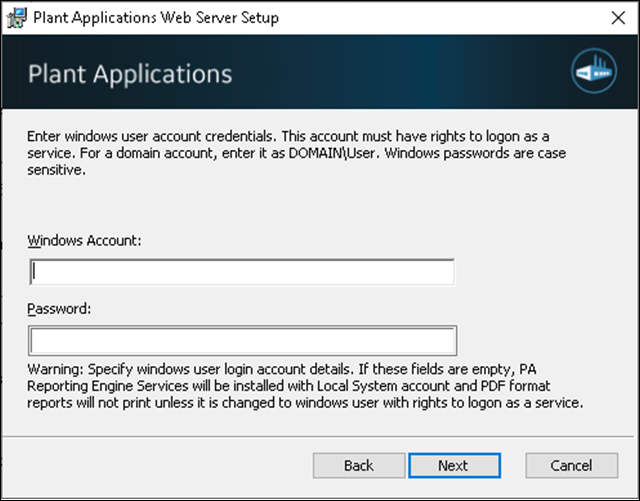640x501 pixels.
Task: Click the Warning paragraph about PDF reports
Action: 305,386
